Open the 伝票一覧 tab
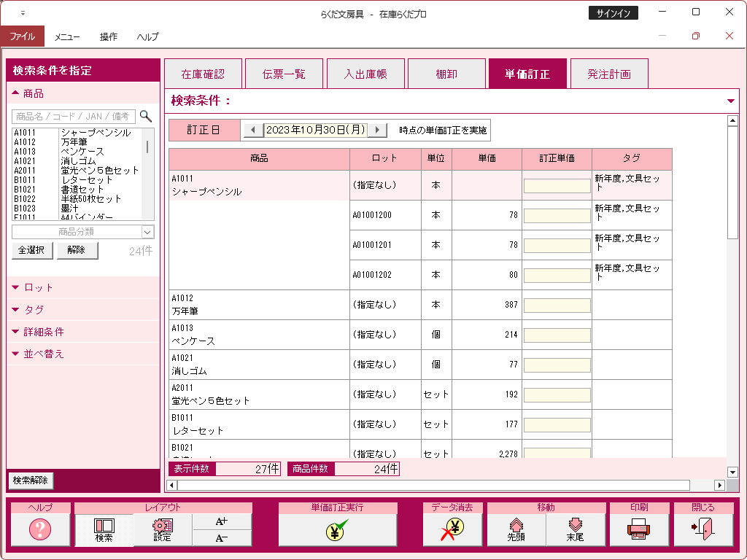This screenshot has height=560, width=747. [x=284, y=74]
